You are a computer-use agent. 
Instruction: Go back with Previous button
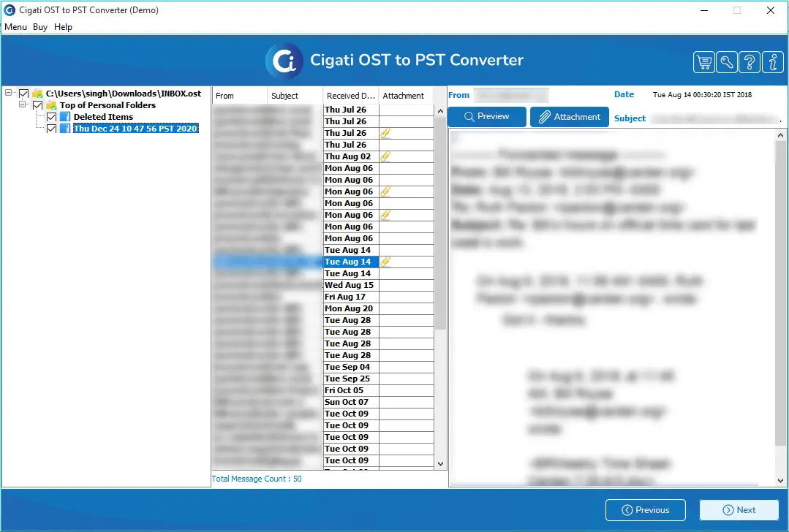646,510
